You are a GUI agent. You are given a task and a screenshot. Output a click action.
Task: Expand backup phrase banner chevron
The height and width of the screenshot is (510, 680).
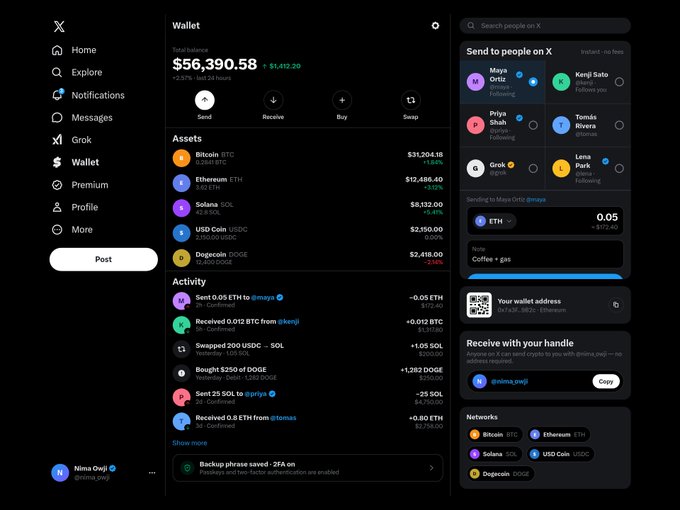tap(432, 468)
